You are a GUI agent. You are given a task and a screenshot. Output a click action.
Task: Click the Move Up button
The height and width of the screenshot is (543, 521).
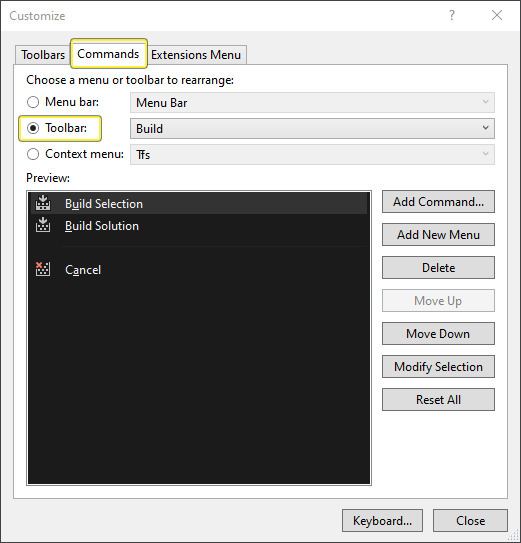click(438, 301)
